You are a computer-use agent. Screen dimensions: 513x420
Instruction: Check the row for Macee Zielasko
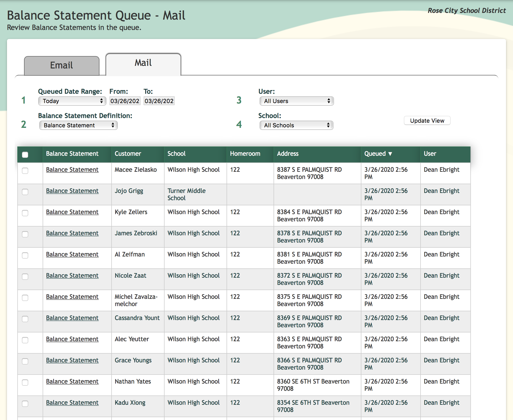(25, 171)
